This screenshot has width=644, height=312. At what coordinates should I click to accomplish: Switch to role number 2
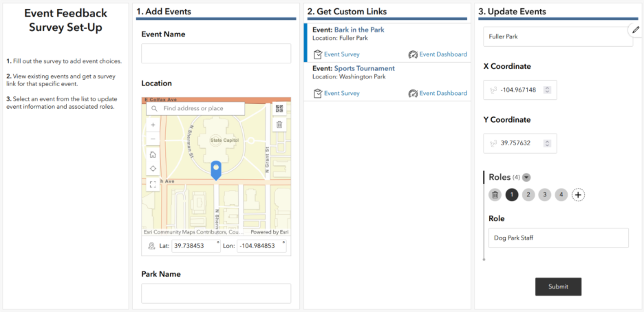coord(528,195)
